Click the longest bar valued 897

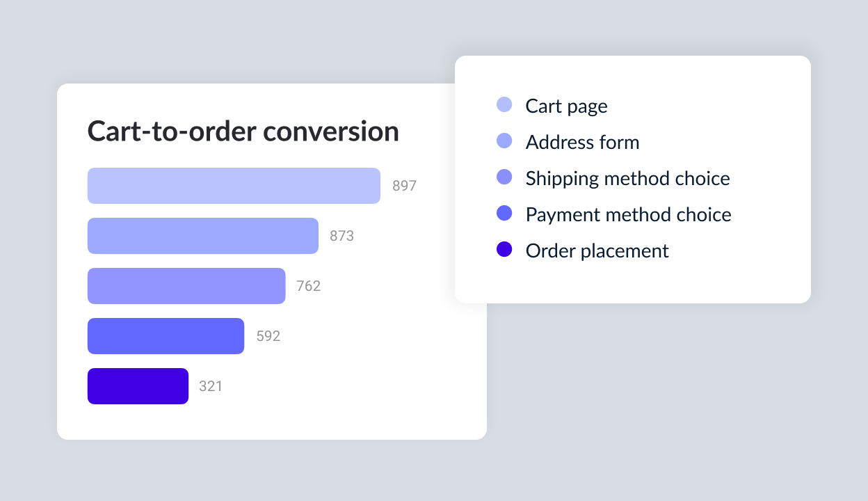pyautogui.click(x=234, y=186)
